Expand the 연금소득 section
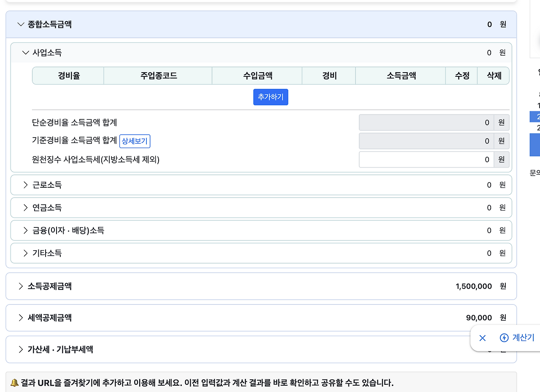The height and width of the screenshot is (392, 540). (x=25, y=208)
